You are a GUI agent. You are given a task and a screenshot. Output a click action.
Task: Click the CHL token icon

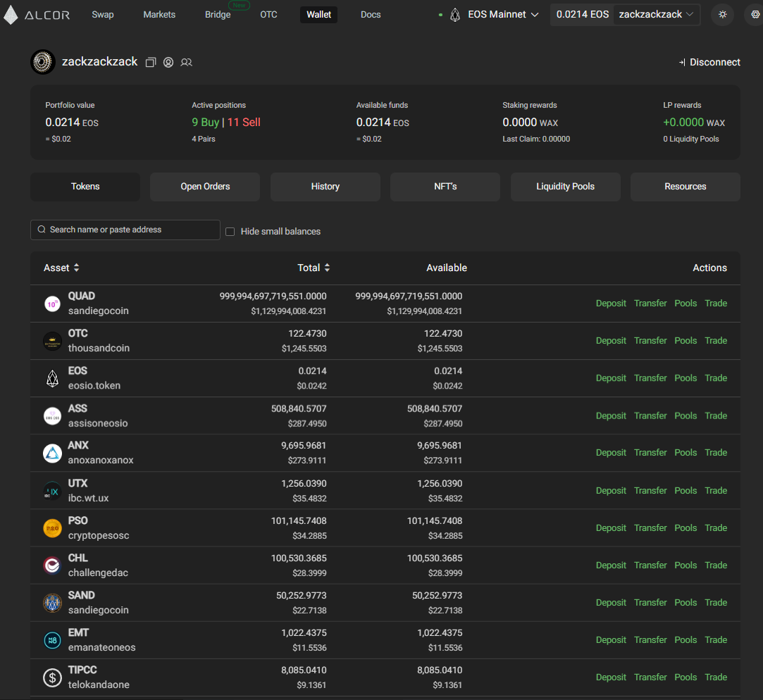pyautogui.click(x=53, y=565)
